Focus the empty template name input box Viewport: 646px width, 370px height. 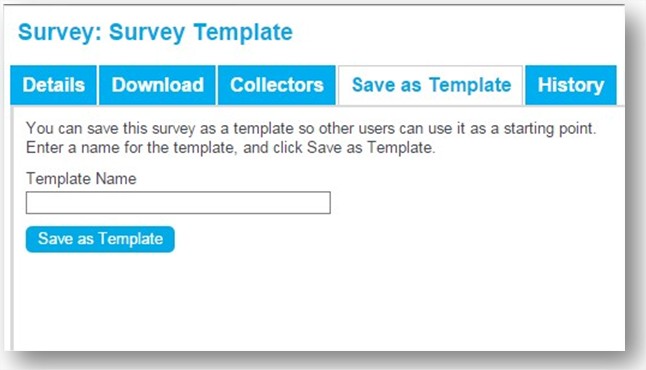(178, 203)
